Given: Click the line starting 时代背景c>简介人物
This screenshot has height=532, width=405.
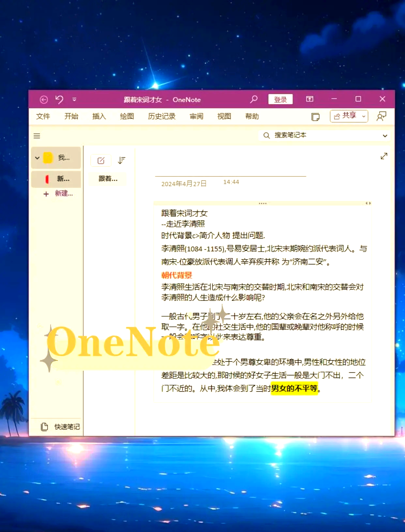Looking at the screenshot, I should (213, 235).
